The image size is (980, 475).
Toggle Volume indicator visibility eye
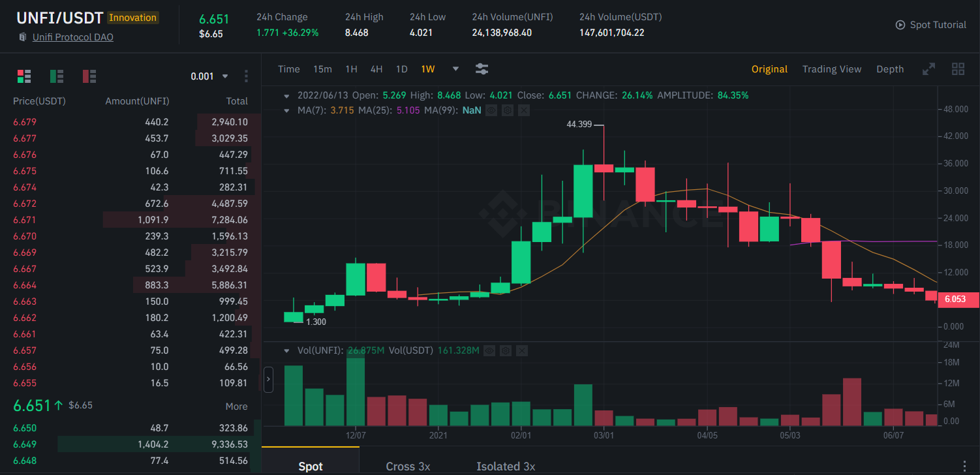(489, 350)
